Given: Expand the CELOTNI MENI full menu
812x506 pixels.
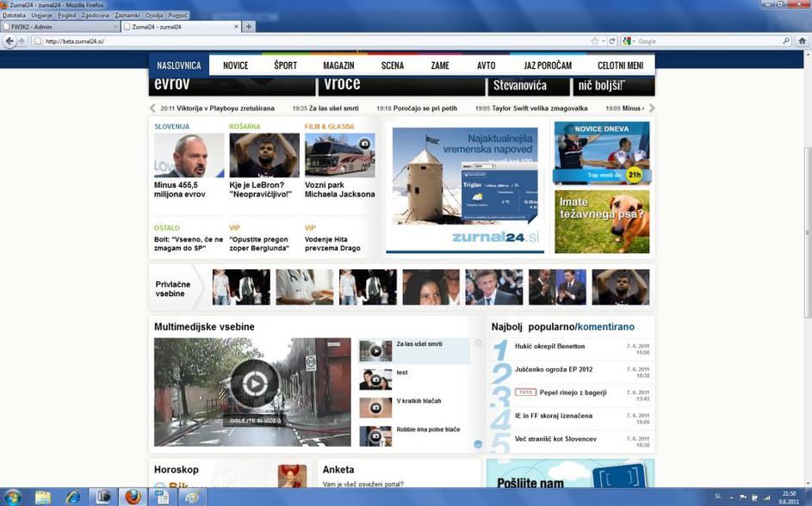Looking at the screenshot, I should click(620, 65).
